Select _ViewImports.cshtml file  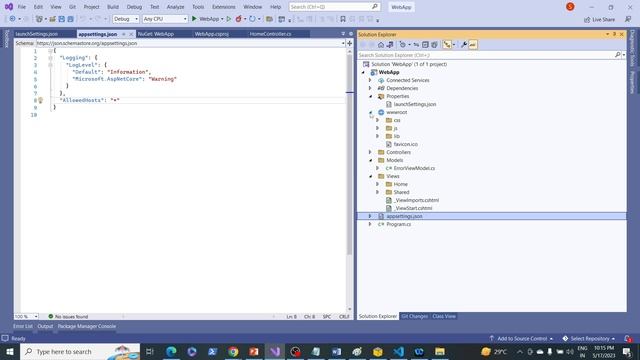pos(416,200)
